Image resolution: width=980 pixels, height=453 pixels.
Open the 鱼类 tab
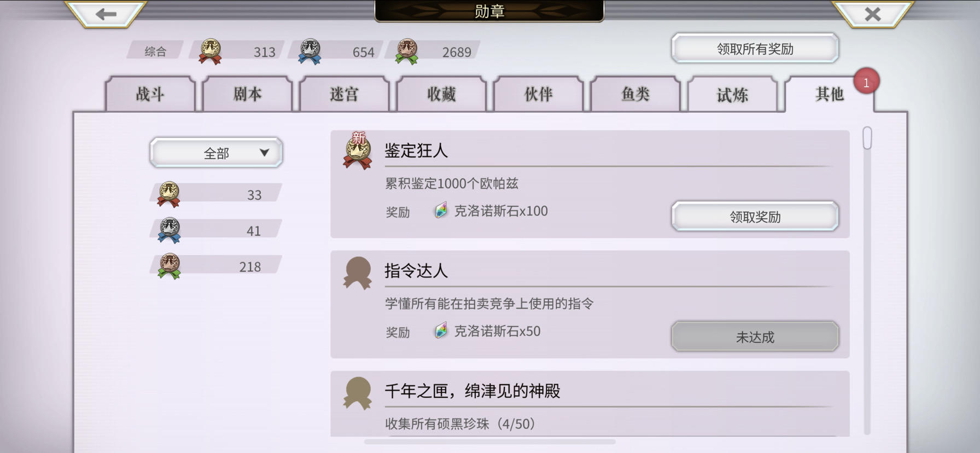tap(635, 94)
